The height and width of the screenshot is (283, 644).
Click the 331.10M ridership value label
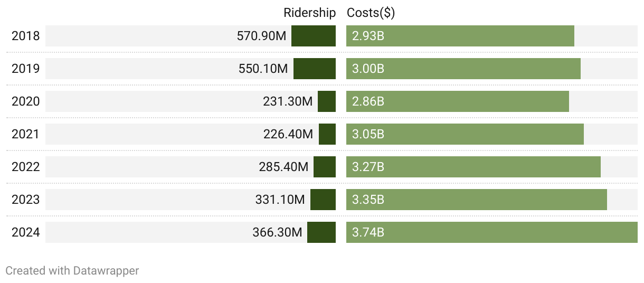(280, 200)
